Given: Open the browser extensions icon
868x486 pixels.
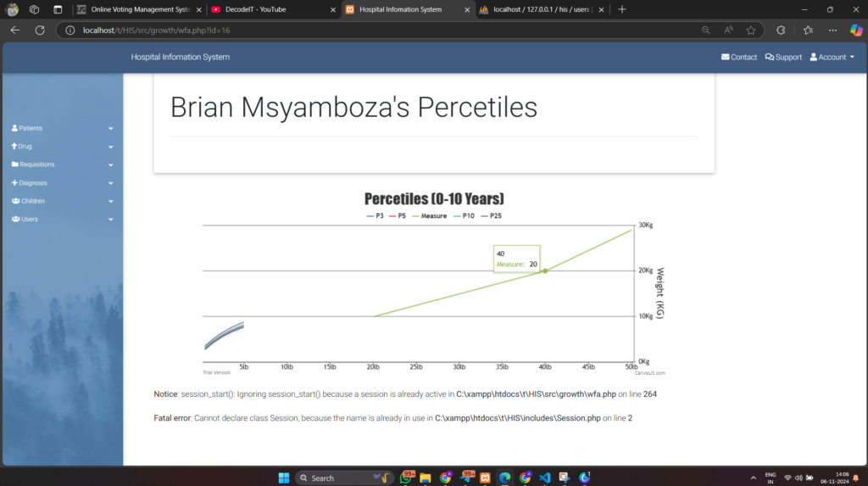Looking at the screenshot, I should point(781,31).
